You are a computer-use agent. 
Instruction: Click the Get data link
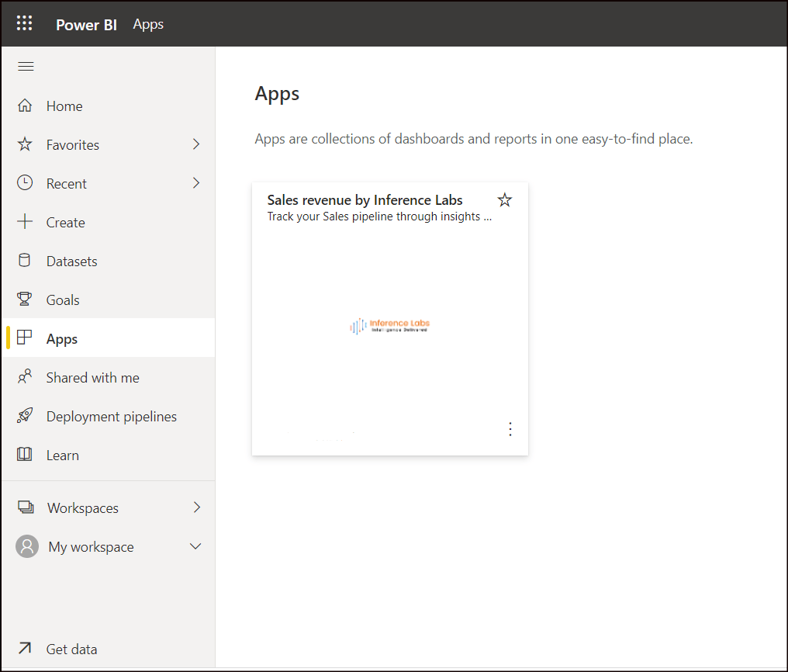(71, 649)
